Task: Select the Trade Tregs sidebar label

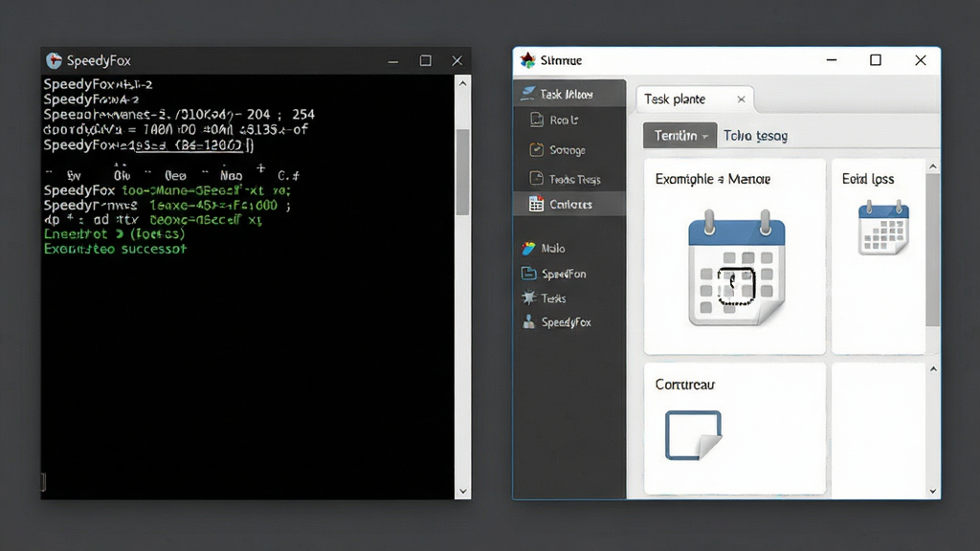Action: [x=574, y=179]
